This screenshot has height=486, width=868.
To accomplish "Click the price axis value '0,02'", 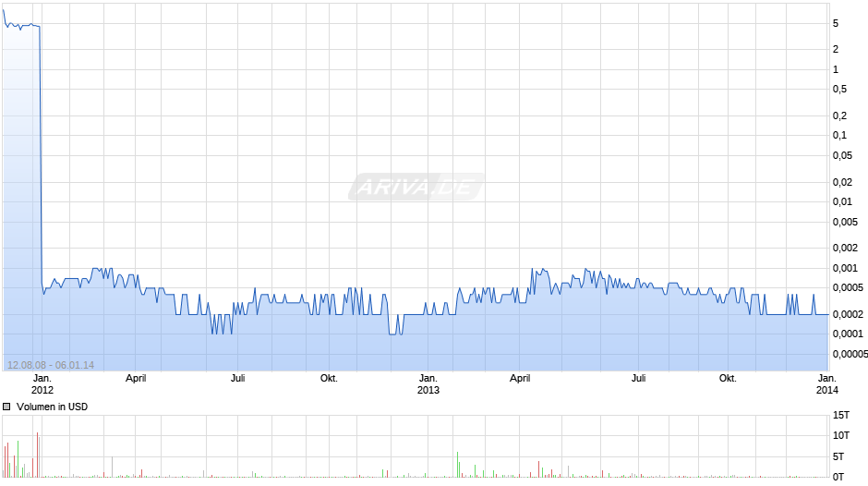I will coord(842,182).
